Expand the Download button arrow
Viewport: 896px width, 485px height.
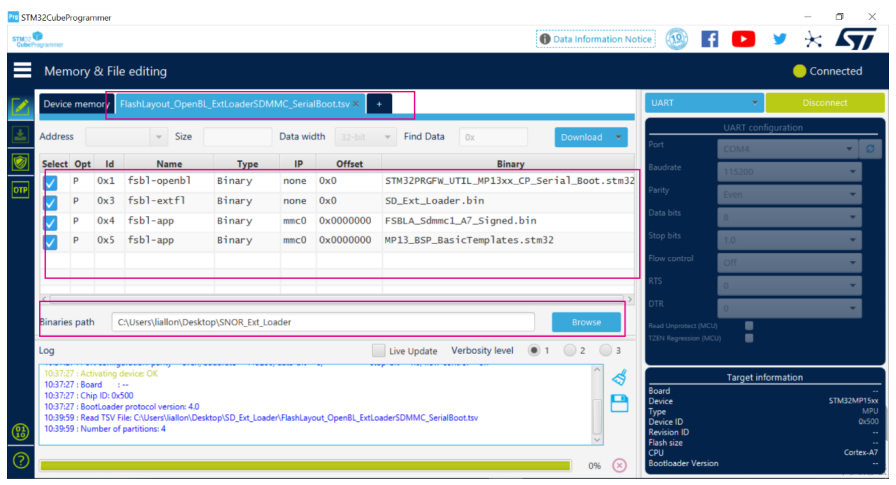(618, 137)
